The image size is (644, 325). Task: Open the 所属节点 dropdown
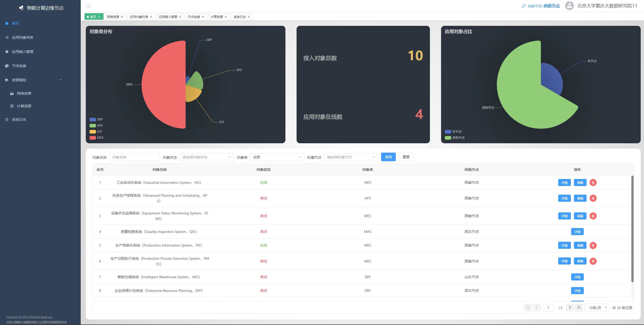tap(351, 157)
